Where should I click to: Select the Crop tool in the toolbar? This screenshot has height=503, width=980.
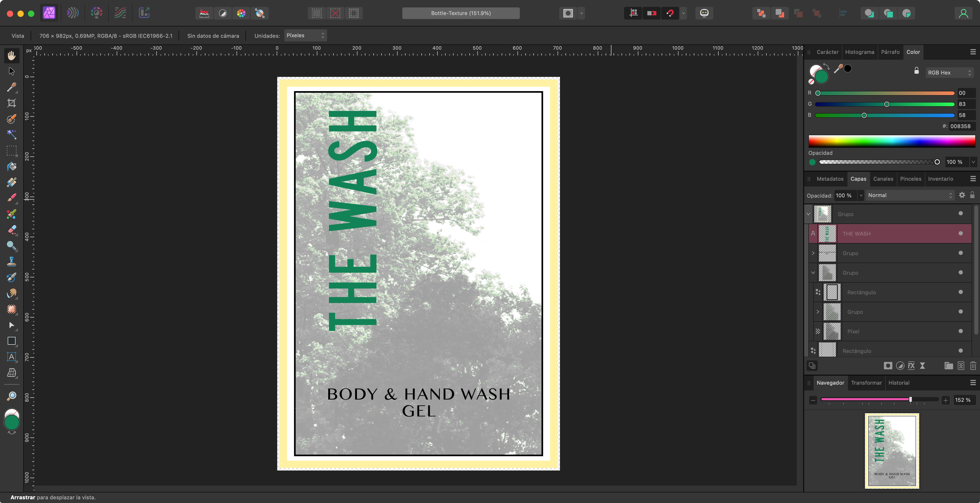click(11, 103)
